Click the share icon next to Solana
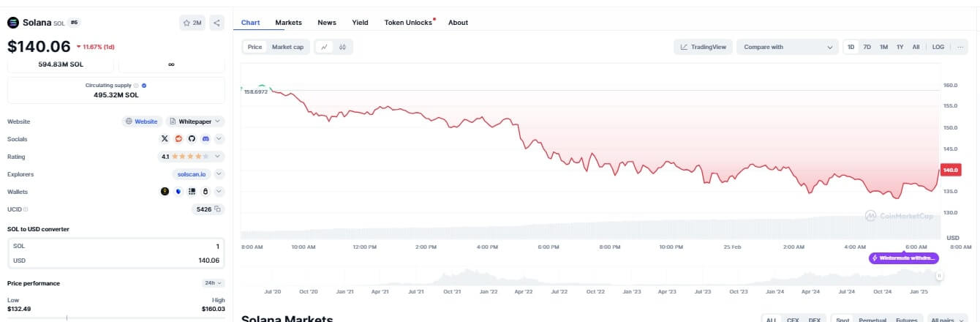The height and width of the screenshot is (322, 980). point(216,23)
